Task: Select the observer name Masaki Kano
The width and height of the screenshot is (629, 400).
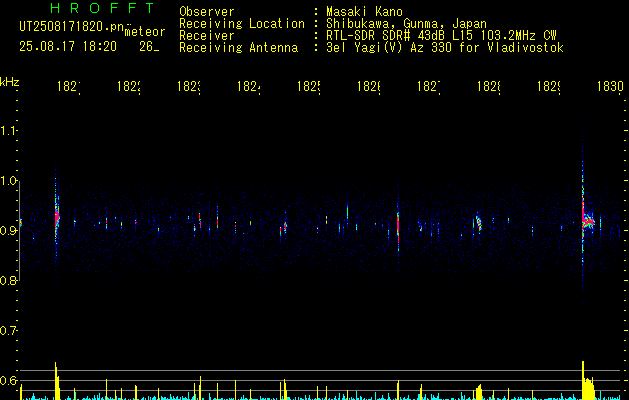Action: tap(364, 11)
